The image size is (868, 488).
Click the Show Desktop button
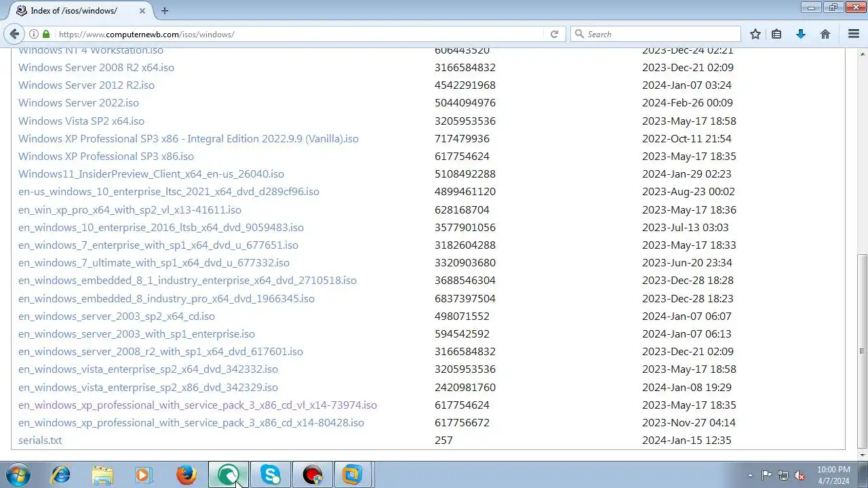click(x=863, y=474)
